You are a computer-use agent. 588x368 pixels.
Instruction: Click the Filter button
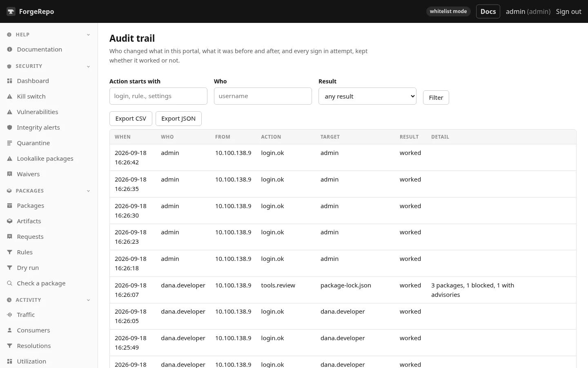436,98
